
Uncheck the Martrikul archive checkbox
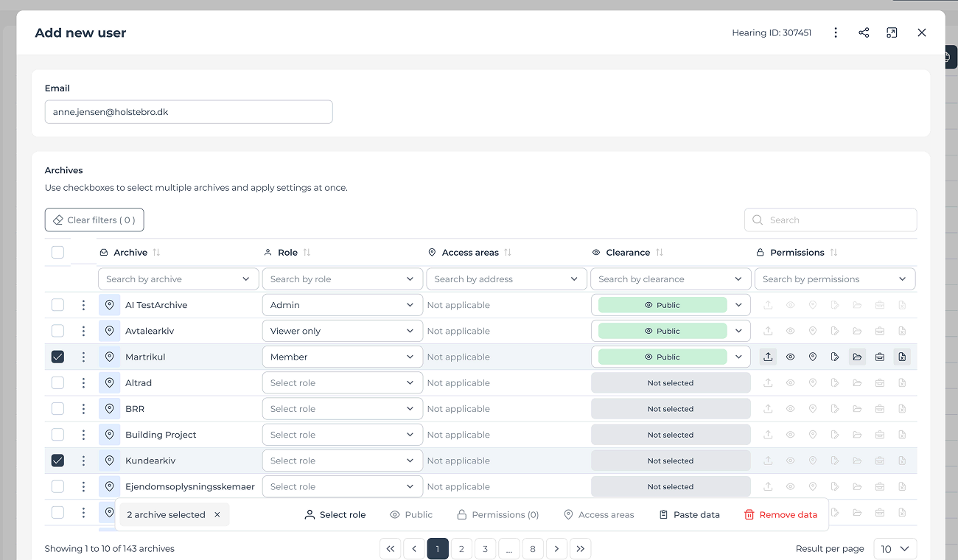[57, 357]
